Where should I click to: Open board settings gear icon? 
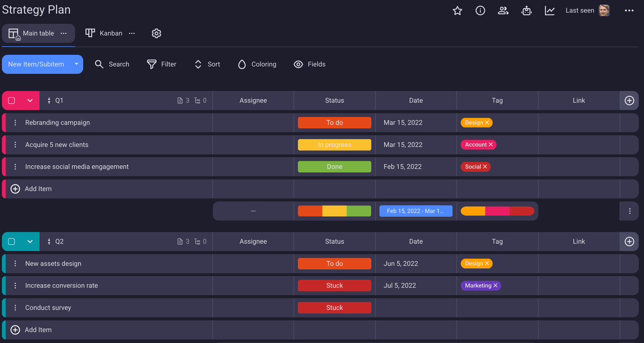[156, 33]
